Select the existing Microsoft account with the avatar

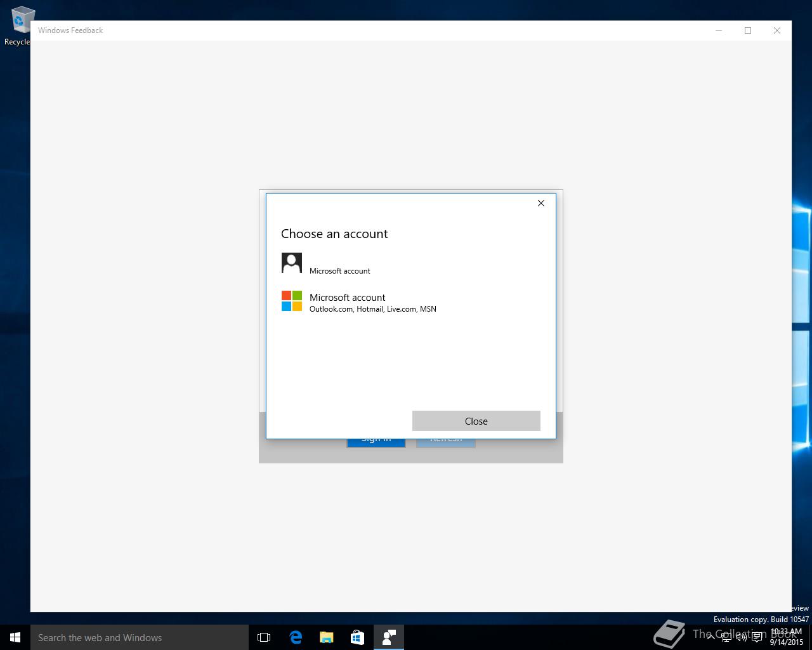click(x=410, y=263)
